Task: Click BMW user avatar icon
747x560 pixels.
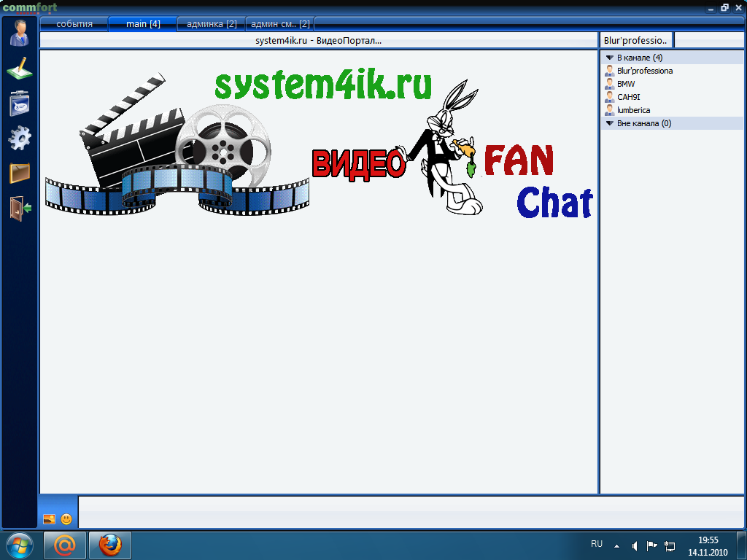Action: (x=609, y=84)
